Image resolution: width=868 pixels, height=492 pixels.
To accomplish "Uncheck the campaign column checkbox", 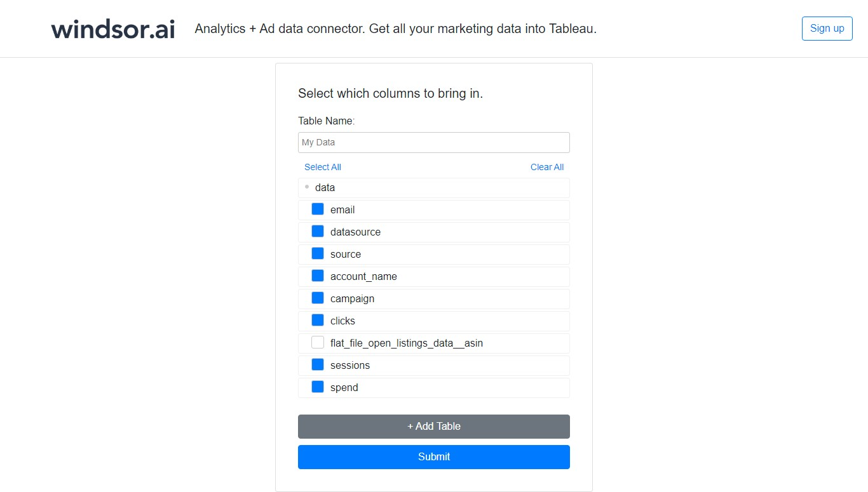I will 318,298.
